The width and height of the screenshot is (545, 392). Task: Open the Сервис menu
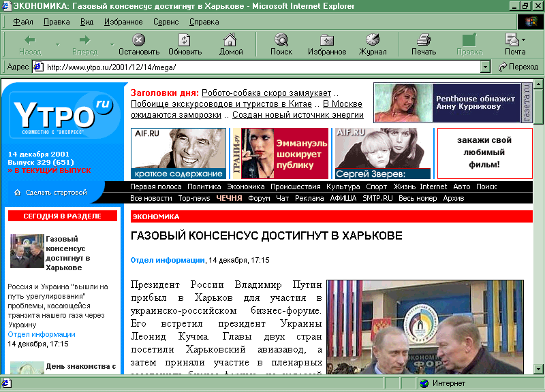pyautogui.click(x=166, y=22)
